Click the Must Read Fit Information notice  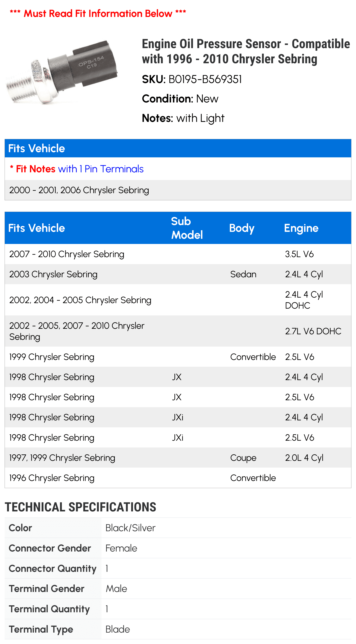(x=98, y=14)
